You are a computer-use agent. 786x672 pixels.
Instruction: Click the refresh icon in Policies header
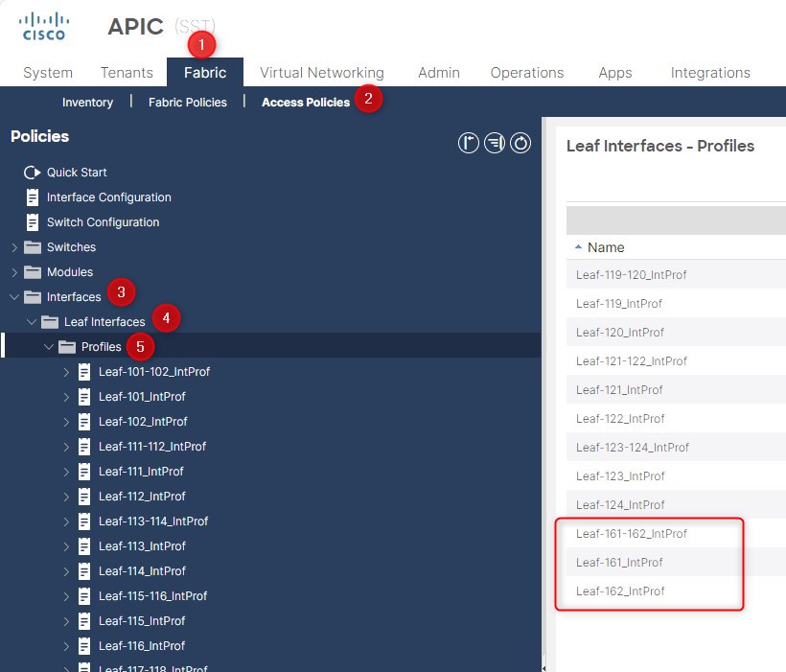coord(520,144)
